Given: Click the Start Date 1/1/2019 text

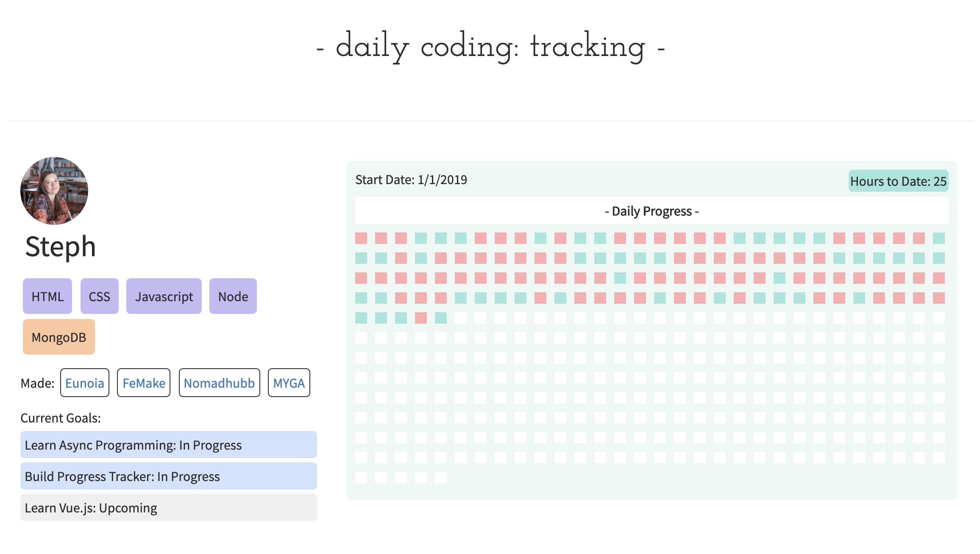Looking at the screenshot, I should click(x=411, y=180).
